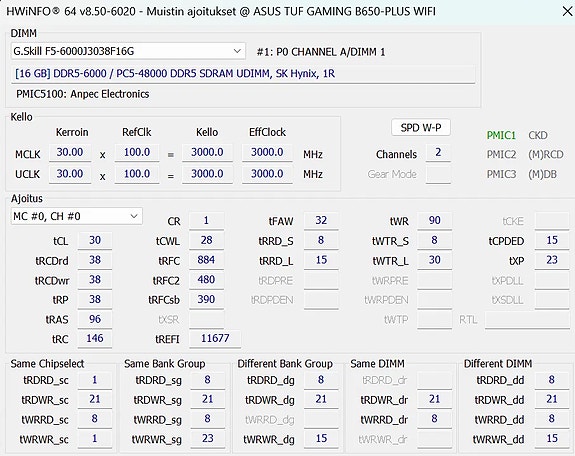Click the tWRWR_sg value 23 field

coord(208,438)
